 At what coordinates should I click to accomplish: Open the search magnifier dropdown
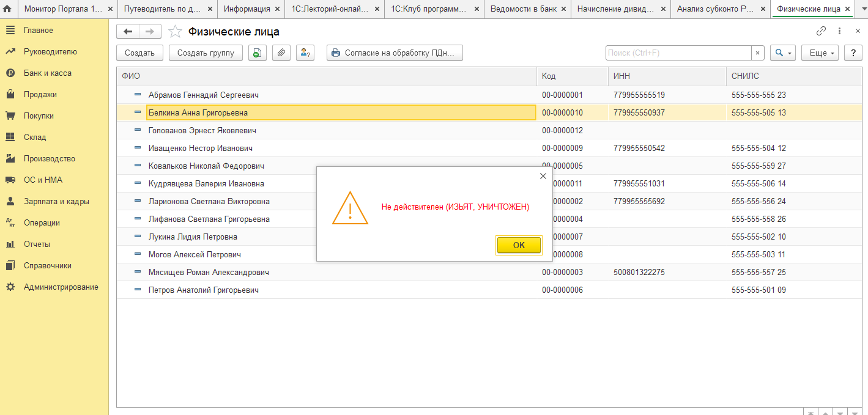(782, 53)
